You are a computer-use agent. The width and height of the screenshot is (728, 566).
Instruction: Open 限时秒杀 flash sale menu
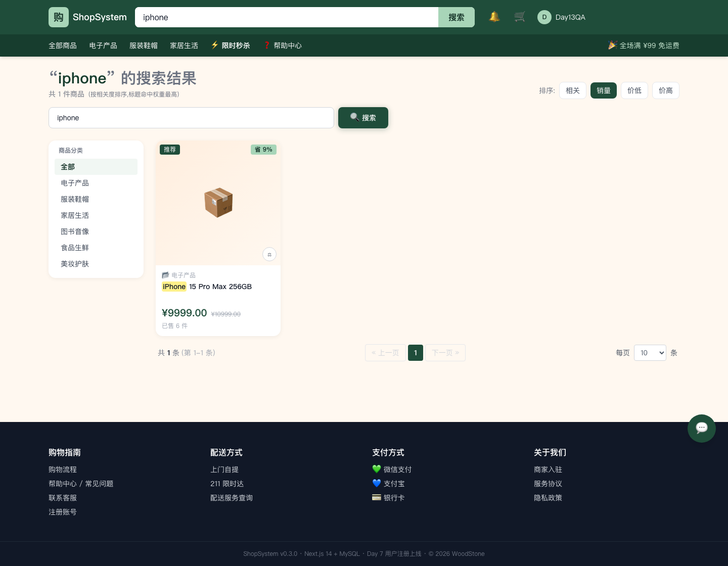point(231,45)
